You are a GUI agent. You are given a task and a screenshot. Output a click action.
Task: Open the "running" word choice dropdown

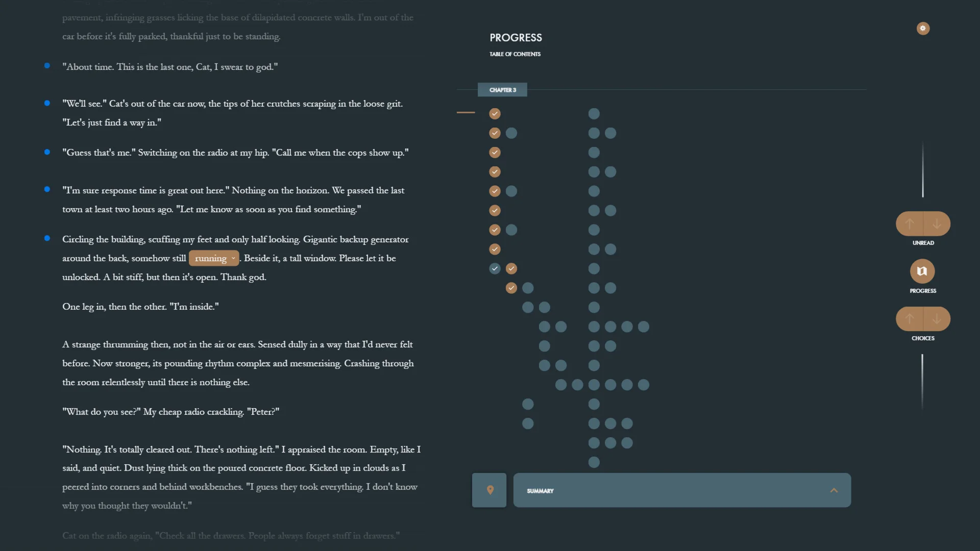214,258
